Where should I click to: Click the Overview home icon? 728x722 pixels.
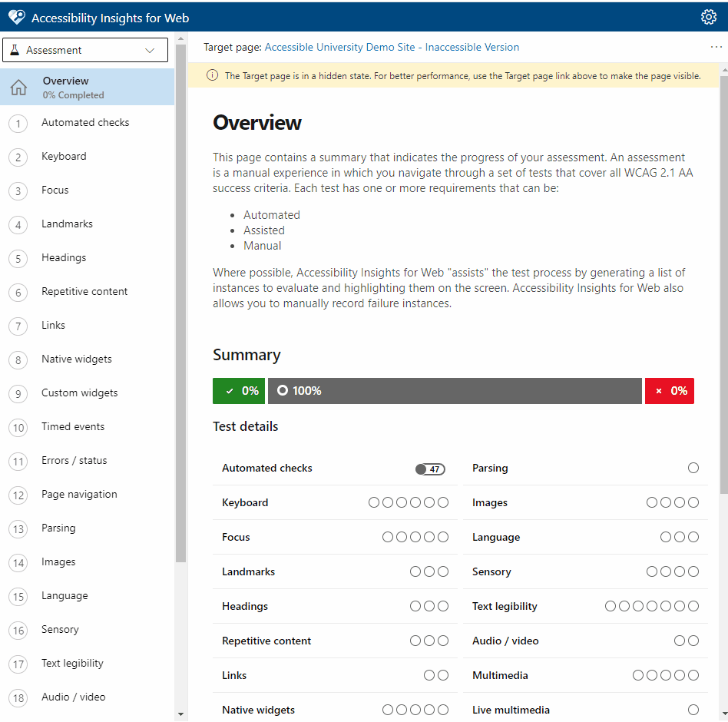coord(18,88)
